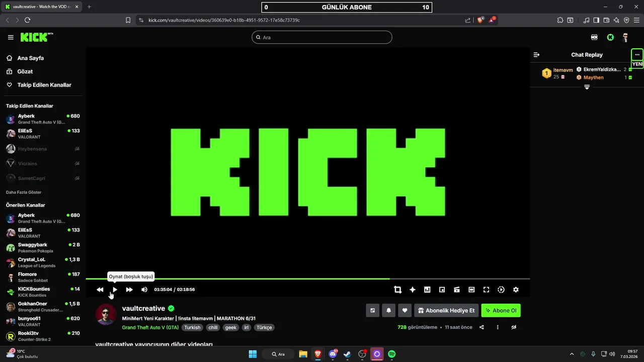
Task: Open Swaggybark recommended channel
Action: pyautogui.click(x=42, y=248)
